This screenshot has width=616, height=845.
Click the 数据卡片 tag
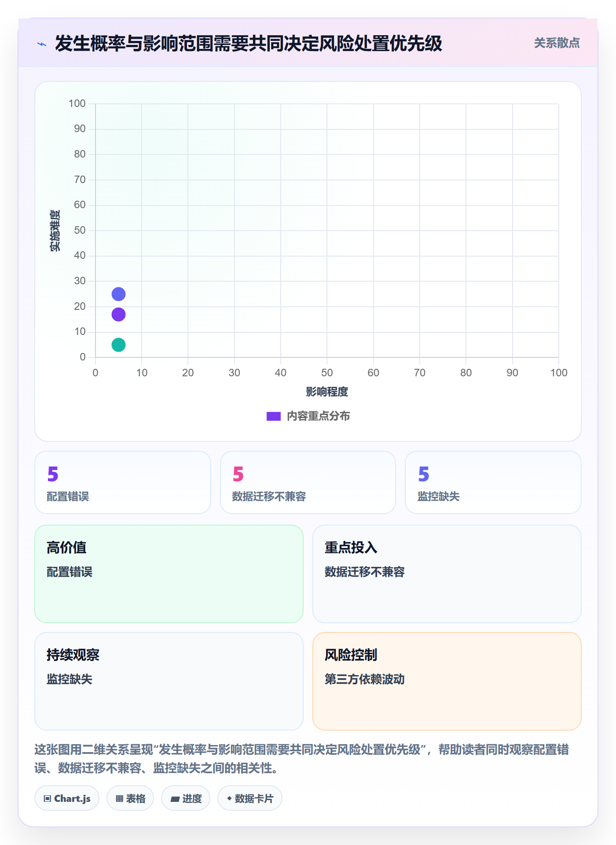point(250,798)
